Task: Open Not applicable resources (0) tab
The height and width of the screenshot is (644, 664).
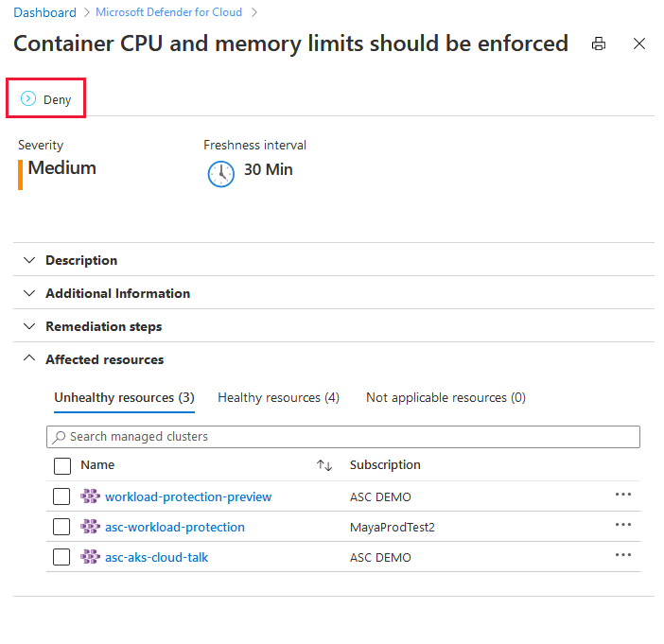Action: tap(446, 397)
